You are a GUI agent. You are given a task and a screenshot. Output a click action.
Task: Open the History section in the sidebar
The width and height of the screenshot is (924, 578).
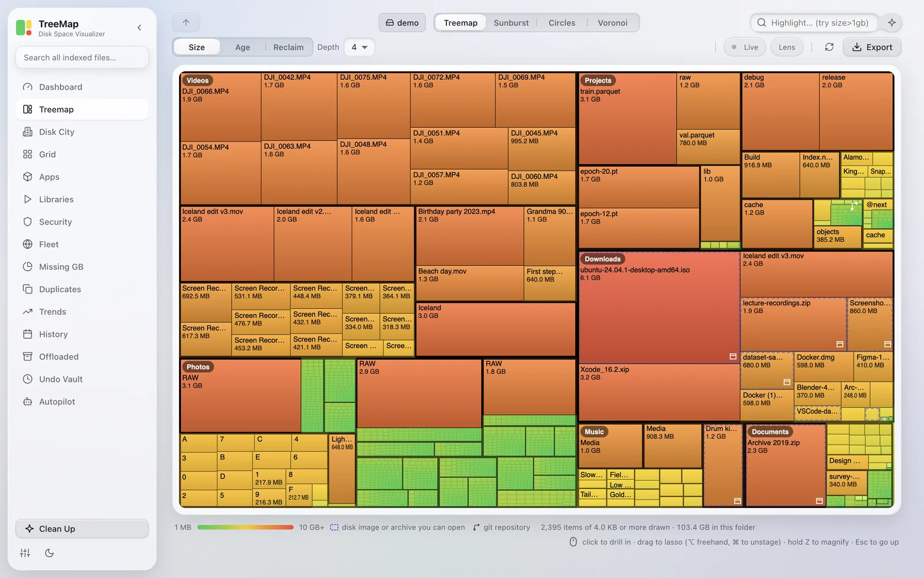[x=82, y=334]
